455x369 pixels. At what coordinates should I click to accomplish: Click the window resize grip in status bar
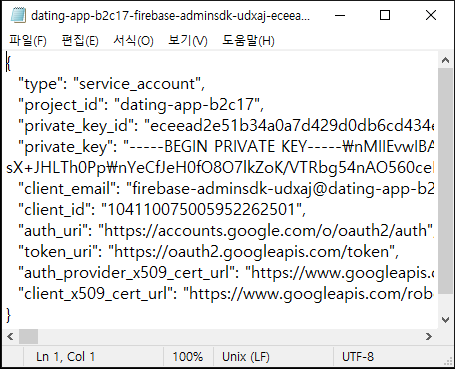tap(448, 361)
